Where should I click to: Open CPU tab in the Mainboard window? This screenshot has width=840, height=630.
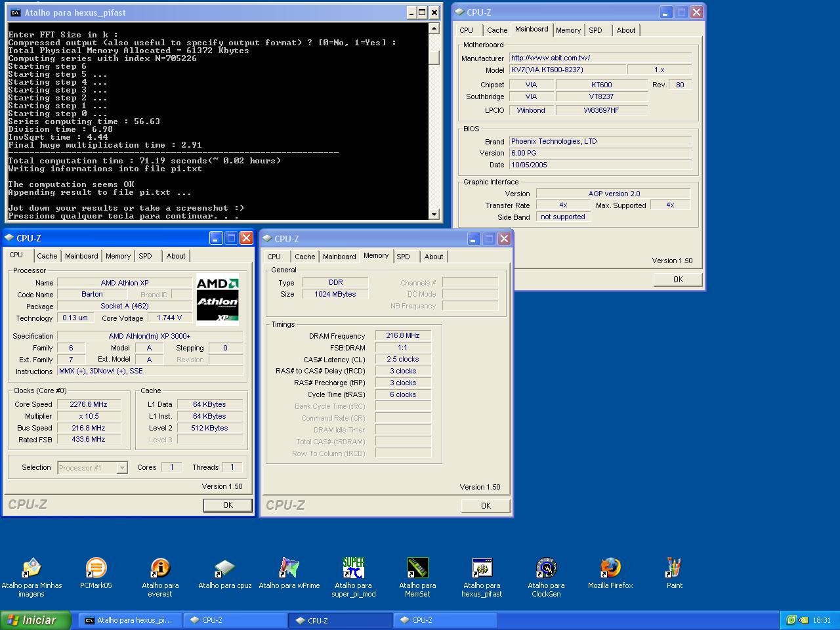pos(467,30)
